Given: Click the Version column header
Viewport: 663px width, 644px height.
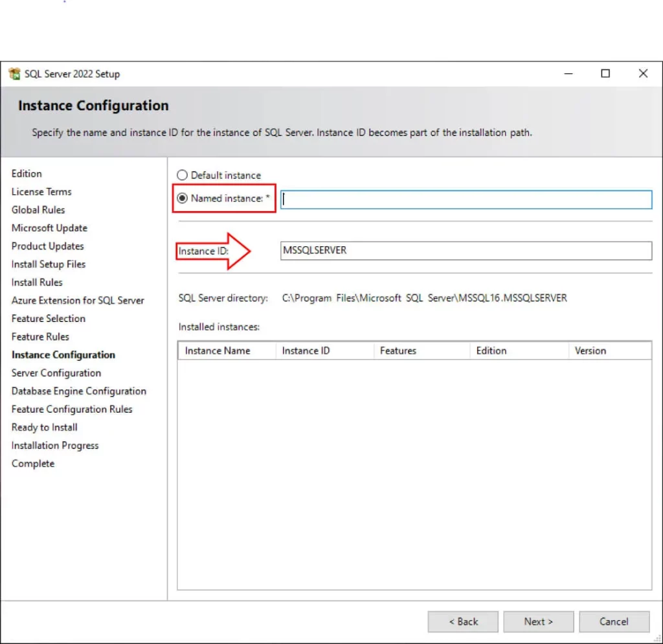Looking at the screenshot, I should 590,351.
